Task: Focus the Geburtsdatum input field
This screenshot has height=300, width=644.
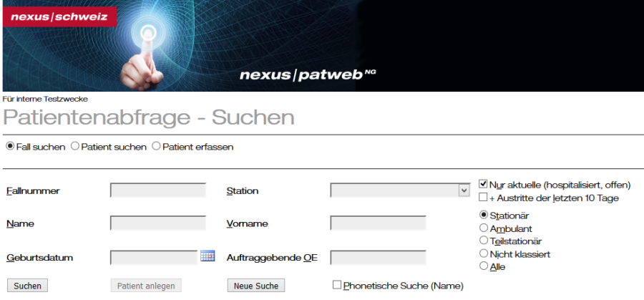Action: (x=154, y=258)
